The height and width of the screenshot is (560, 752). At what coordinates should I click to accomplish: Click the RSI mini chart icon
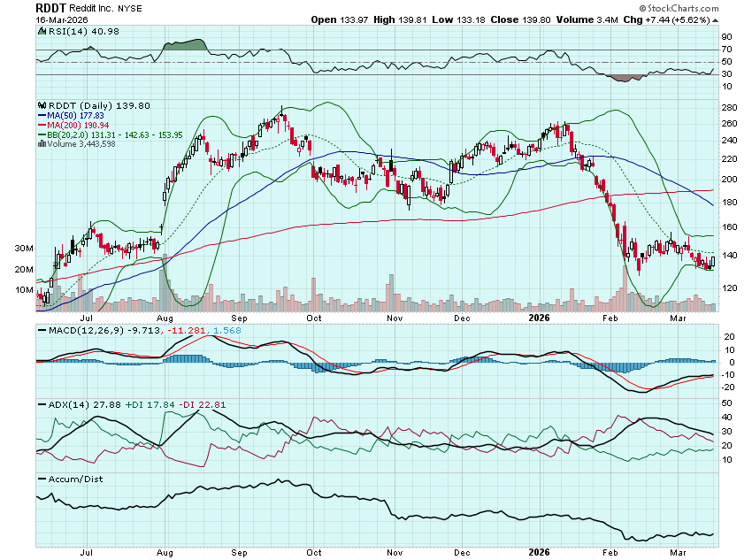[x=42, y=32]
